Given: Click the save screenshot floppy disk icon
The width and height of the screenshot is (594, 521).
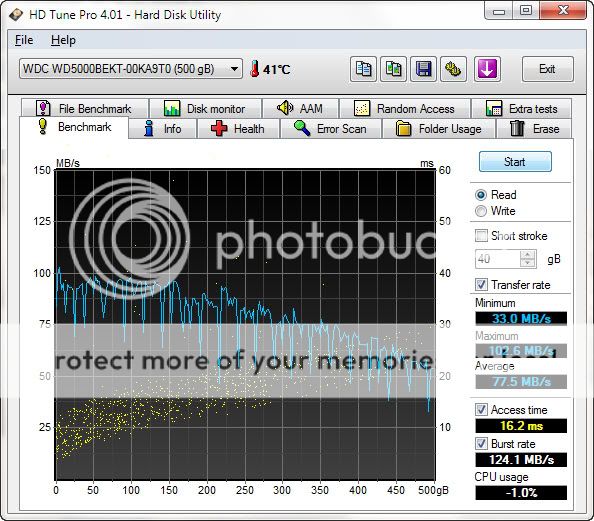Looking at the screenshot, I should point(423,69).
